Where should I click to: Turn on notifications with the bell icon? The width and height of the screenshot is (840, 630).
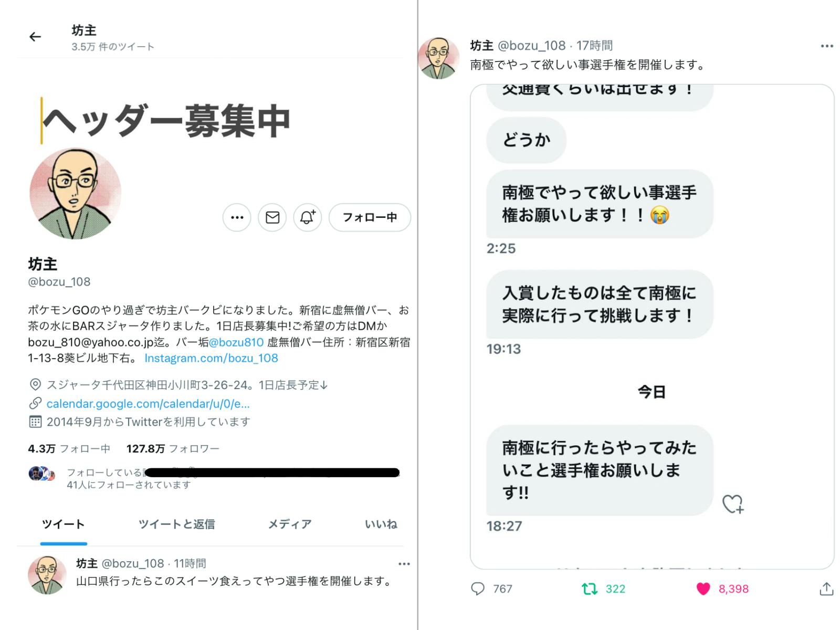coord(308,217)
